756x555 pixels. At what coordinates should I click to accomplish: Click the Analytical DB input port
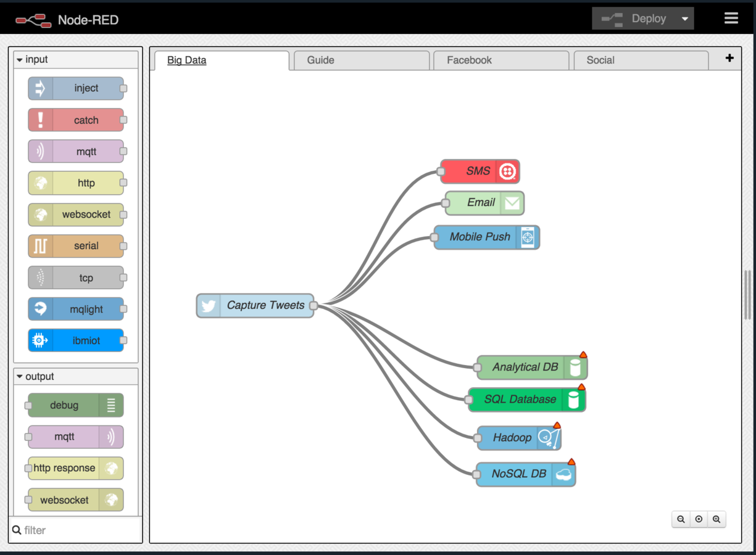(x=477, y=368)
